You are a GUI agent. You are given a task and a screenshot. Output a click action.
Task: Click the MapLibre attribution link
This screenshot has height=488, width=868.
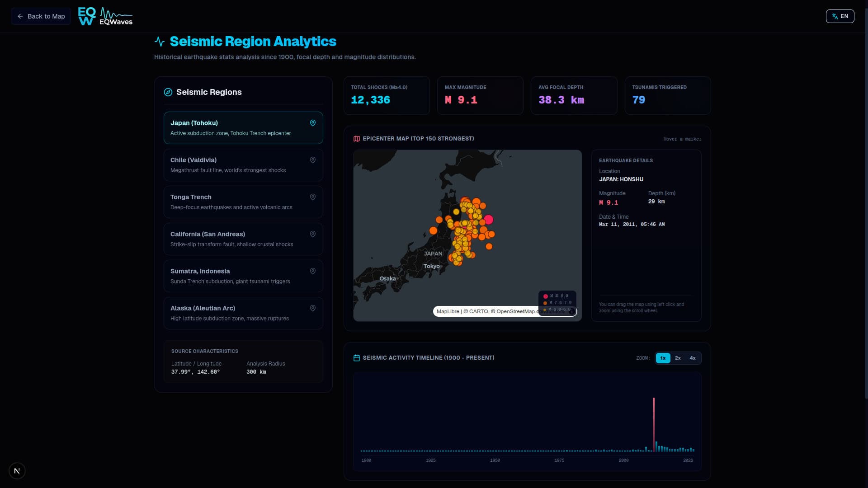(448, 311)
